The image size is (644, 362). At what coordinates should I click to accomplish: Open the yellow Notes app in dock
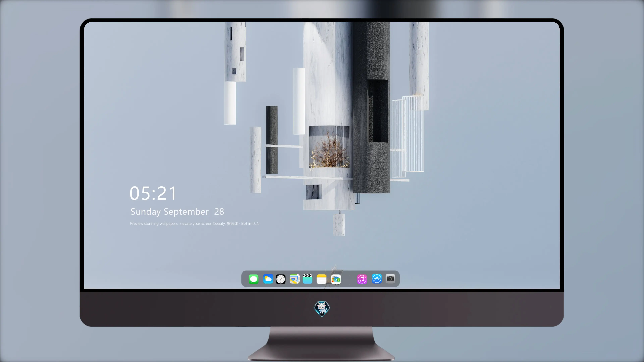[x=321, y=279]
